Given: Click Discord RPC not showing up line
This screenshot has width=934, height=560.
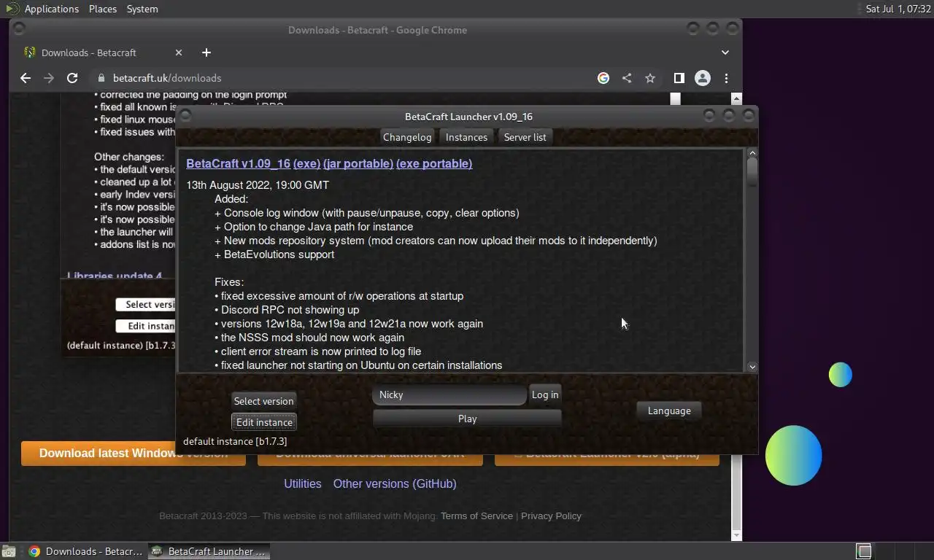Looking at the screenshot, I should (287, 310).
